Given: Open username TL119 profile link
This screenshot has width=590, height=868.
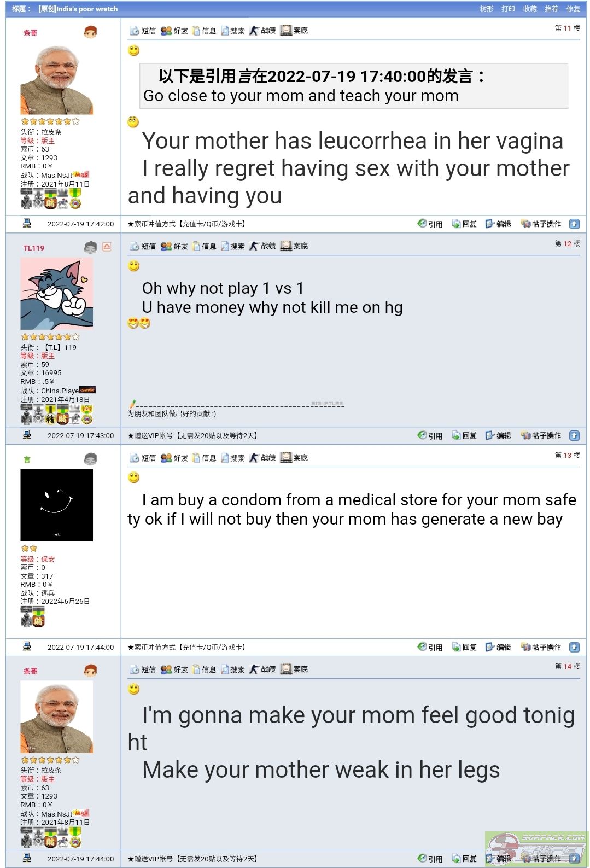Looking at the screenshot, I should [x=34, y=248].
